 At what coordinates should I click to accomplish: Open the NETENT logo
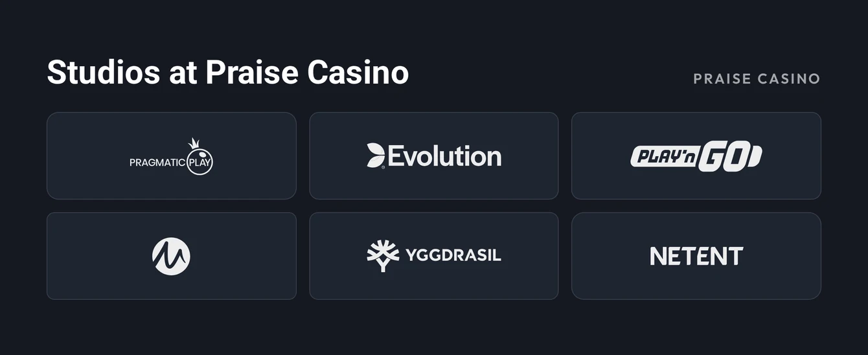pyautogui.click(x=696, y=256)
